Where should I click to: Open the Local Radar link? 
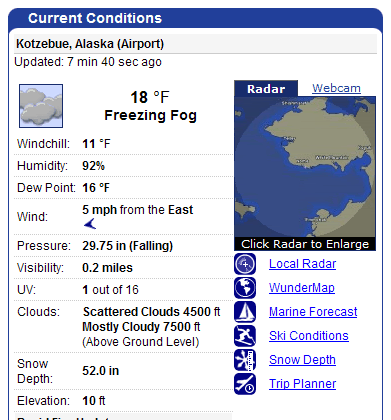click(x=302, y=264)
